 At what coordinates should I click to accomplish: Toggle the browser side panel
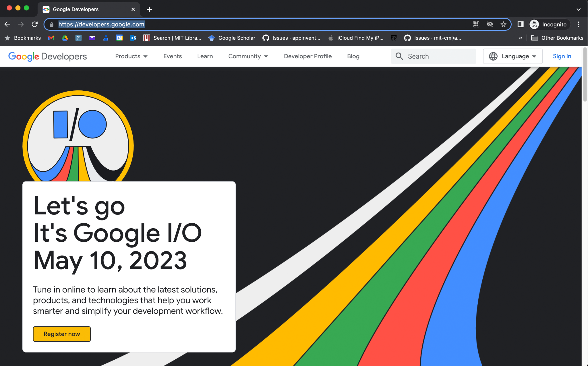click(520, 24)
